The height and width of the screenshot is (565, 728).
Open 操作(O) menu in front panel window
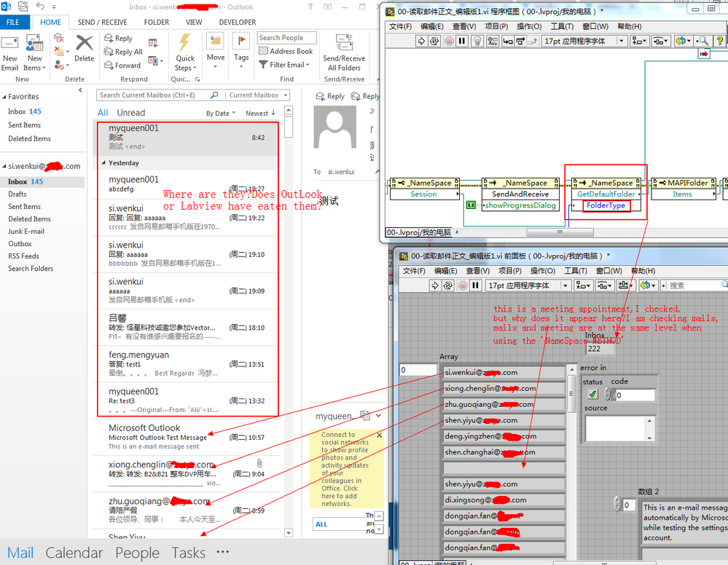coord(542,270)
